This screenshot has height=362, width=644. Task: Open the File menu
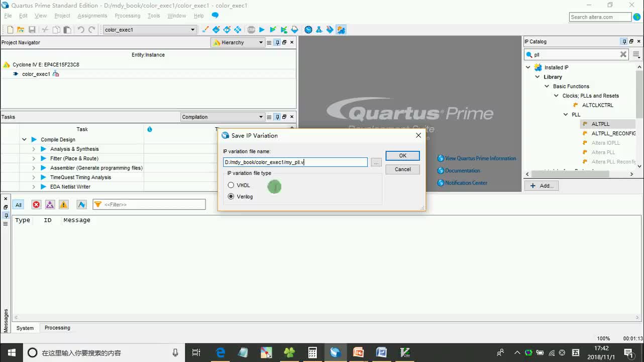pos(8,16)
